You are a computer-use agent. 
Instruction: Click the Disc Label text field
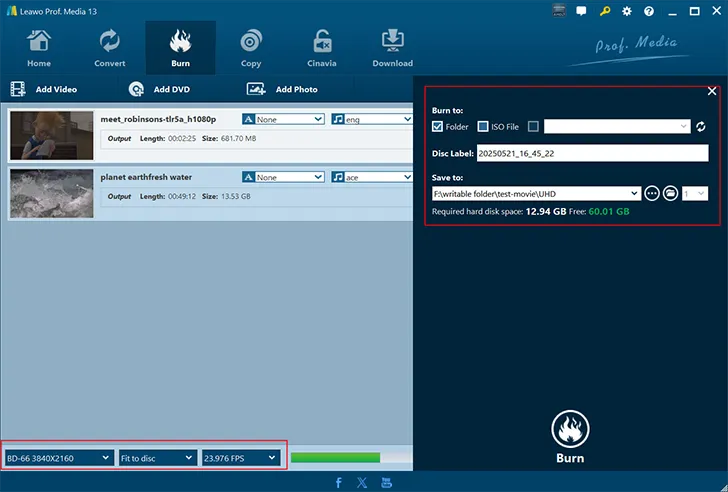coord(591,154)
